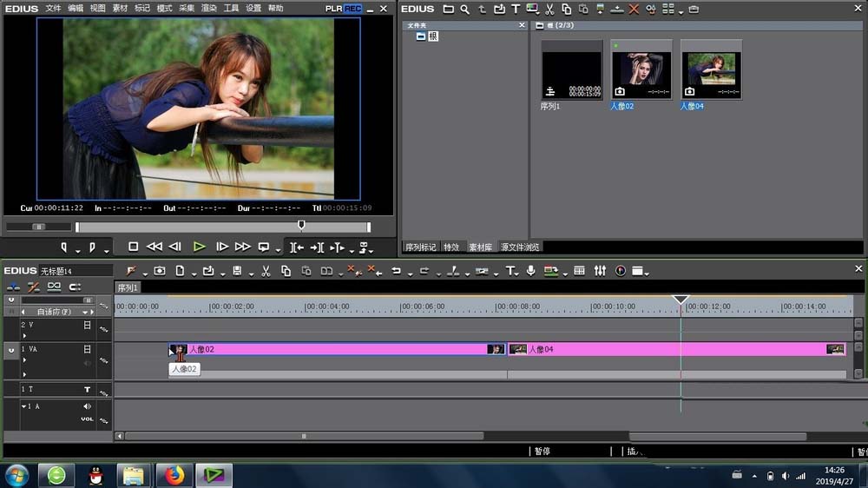The image size is (868, 488).
Task: Collapse the 1 A audio track
Action: pyautogui.click(x=23, y=406)
